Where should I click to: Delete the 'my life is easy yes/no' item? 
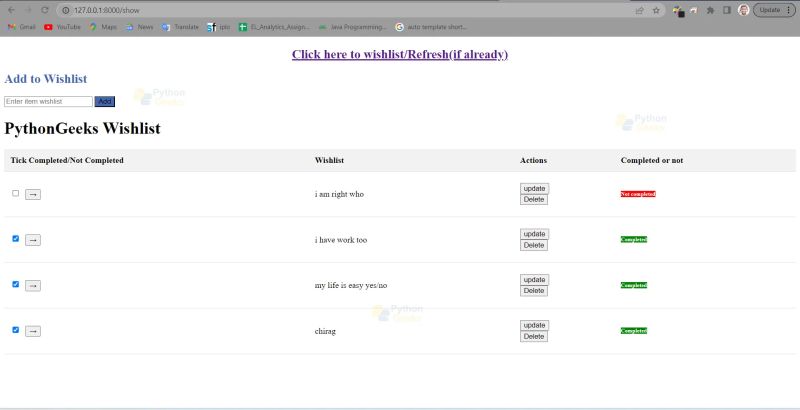coord(534,291)
